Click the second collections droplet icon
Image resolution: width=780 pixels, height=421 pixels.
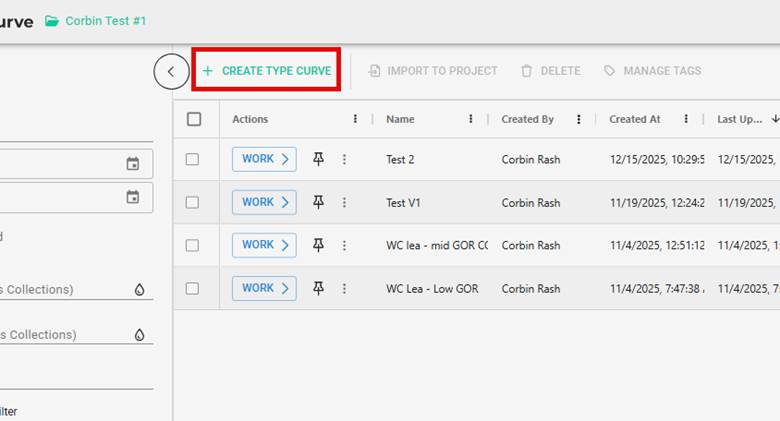click(x=139, y=335)
